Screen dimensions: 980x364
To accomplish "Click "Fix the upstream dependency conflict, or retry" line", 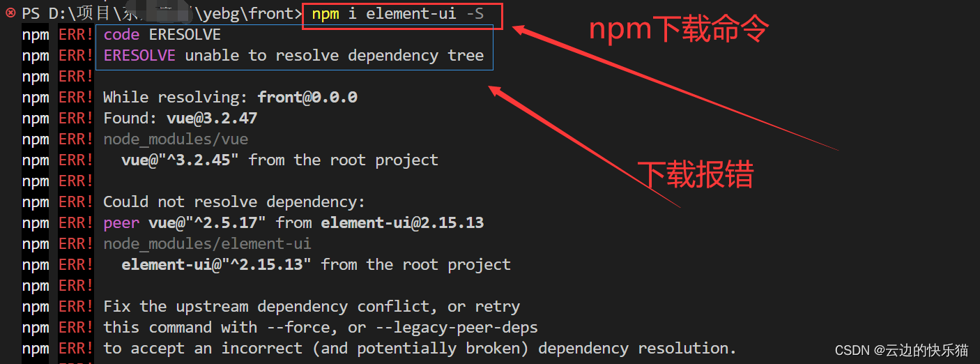I will click(312, 307).
